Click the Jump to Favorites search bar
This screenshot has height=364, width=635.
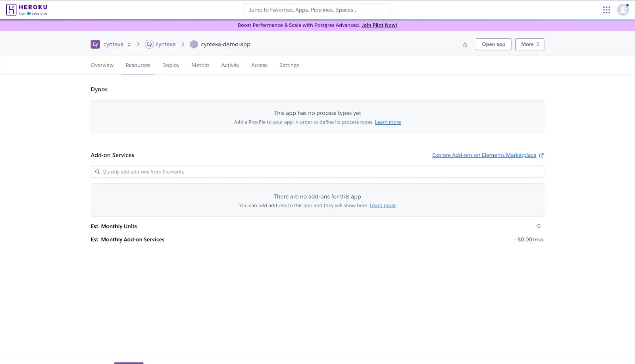coord(317,10)
